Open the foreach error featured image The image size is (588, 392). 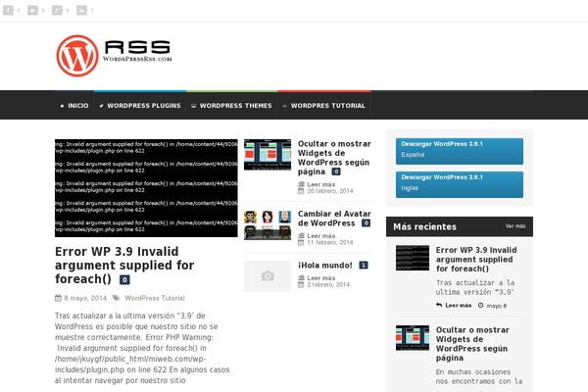point(146,188)
